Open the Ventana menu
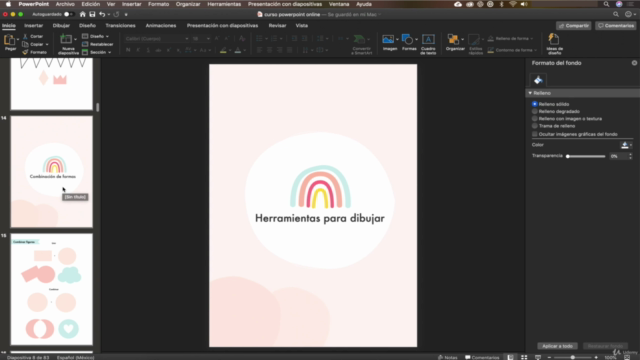This screenshot has width=640, height=360. click(339, 4)
